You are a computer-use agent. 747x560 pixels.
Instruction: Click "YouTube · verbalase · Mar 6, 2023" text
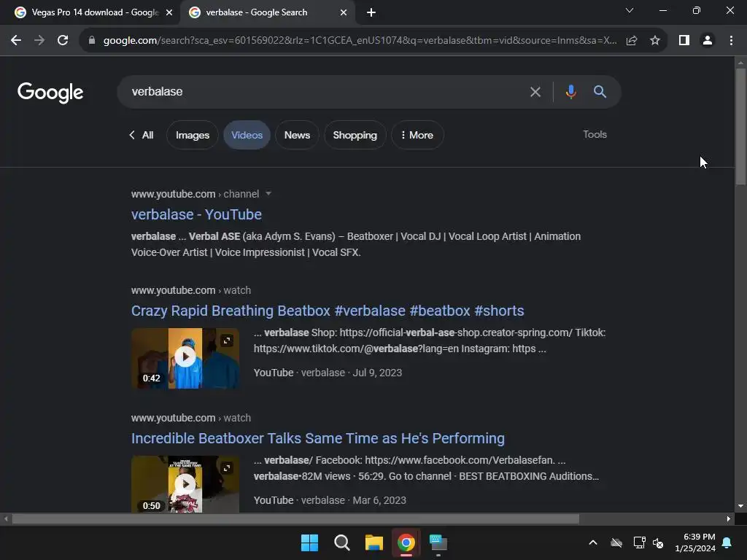(x=330, y=500)
